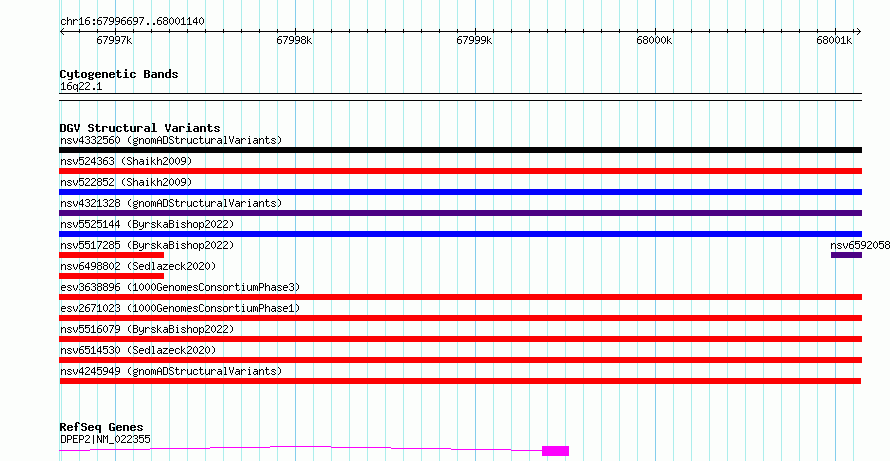This screenshot has height=461, width=890.
Task: Click the red bar under nsv524363
Action: click(461, 171)
